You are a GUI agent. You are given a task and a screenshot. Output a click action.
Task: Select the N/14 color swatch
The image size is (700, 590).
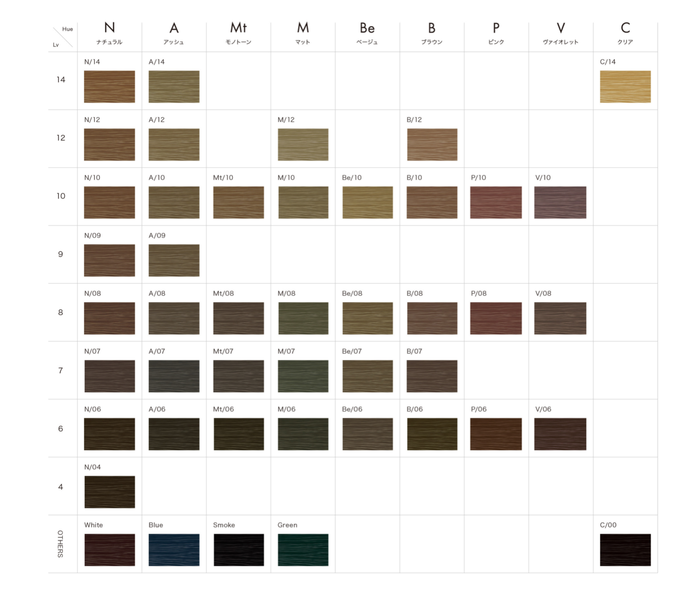point(109,86)
